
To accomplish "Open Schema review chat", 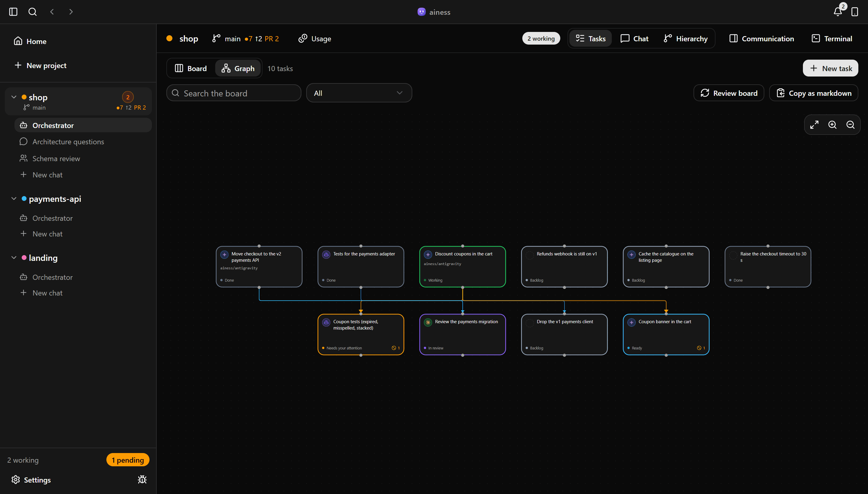I will click(x=83, y=158).
